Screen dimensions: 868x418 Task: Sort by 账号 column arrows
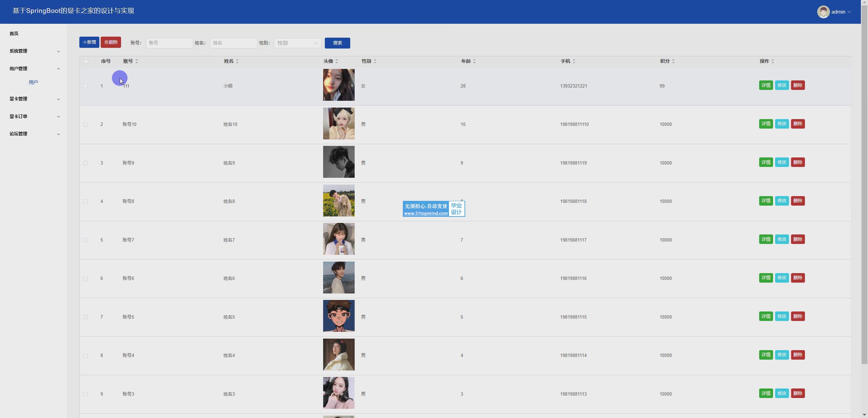(x=137, y=61)
